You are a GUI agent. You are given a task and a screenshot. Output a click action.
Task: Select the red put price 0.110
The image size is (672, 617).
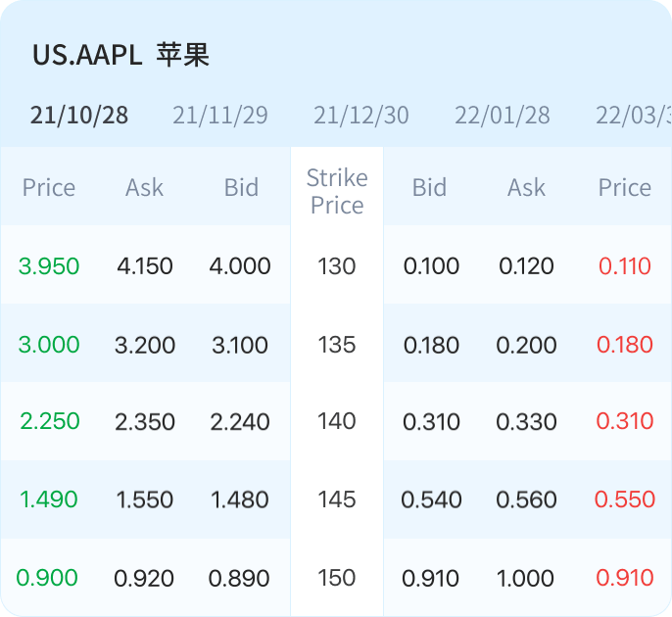click(x=625, y=265)
